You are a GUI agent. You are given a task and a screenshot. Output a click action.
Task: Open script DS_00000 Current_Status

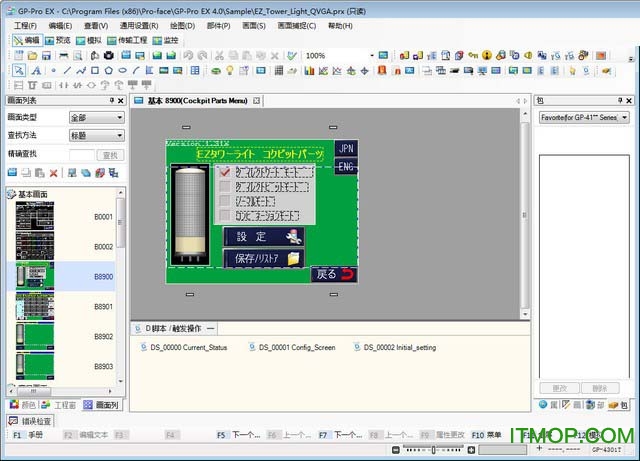point(184,347)
